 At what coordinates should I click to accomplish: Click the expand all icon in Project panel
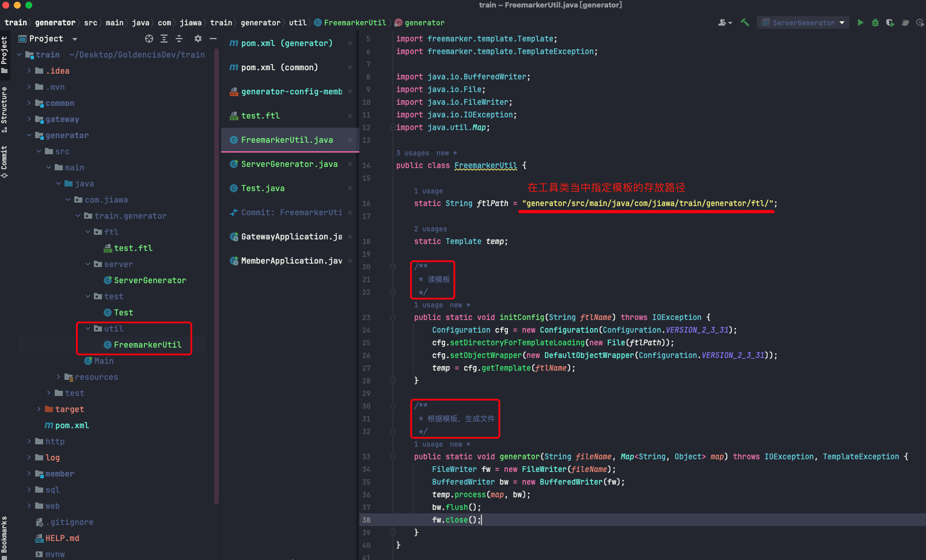pyautogui.click(x=164, y=39)
